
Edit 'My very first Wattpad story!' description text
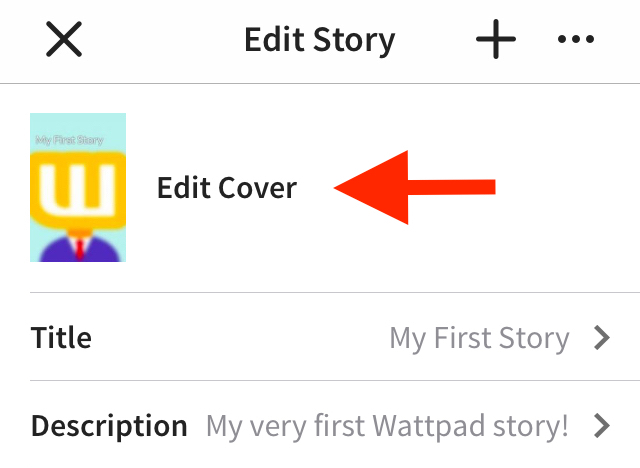click(x=387, y=426)
